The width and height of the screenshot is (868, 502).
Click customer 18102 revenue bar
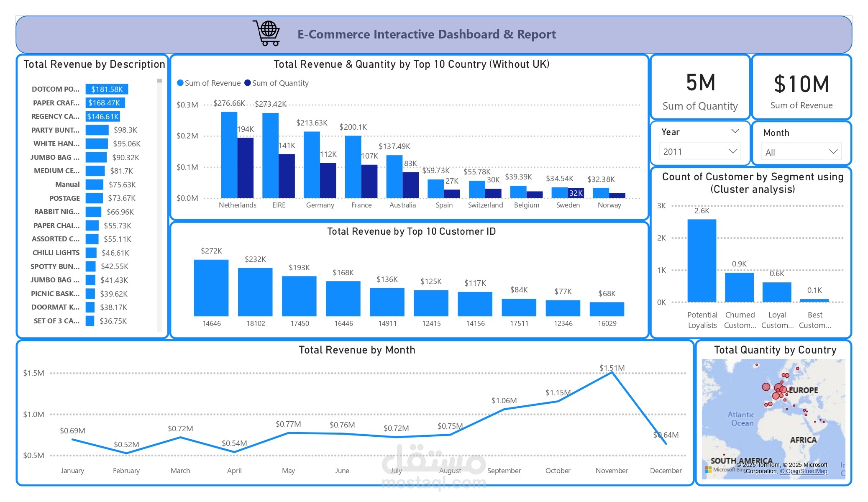pyautogui.click(x=255, y=292)
